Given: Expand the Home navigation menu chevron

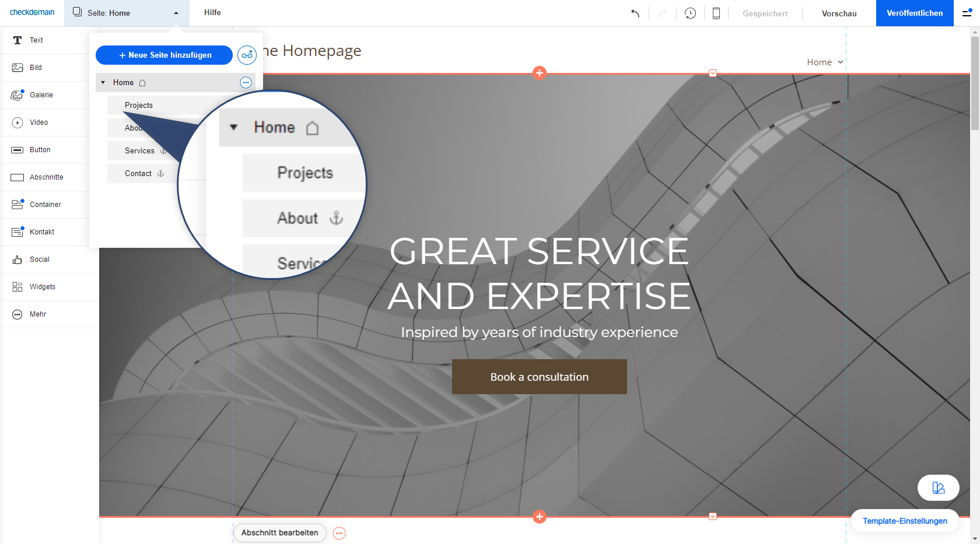Looking at the screenshot, I should pyautogui.click(x=840, y=62).
